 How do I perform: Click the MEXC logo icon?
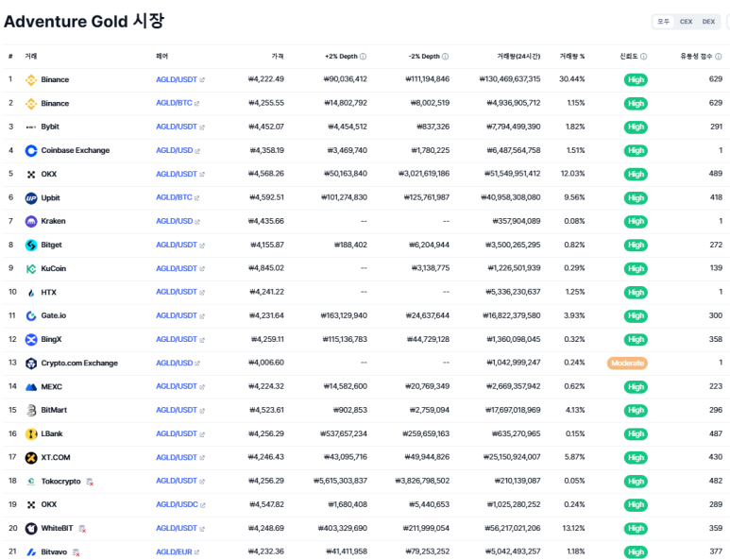(x=31, y=387)
